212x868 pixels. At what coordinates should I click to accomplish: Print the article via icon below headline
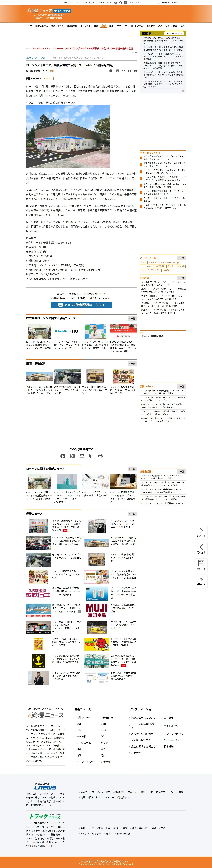[135, 71]
